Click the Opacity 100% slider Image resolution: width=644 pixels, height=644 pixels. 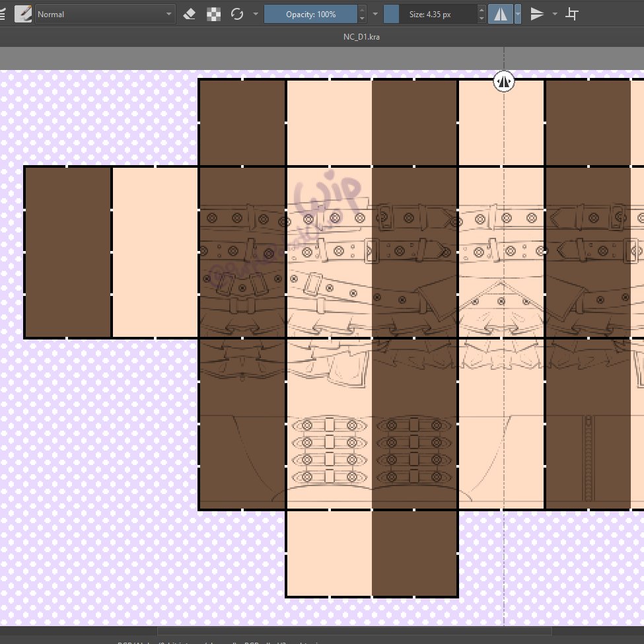[310, 14]
